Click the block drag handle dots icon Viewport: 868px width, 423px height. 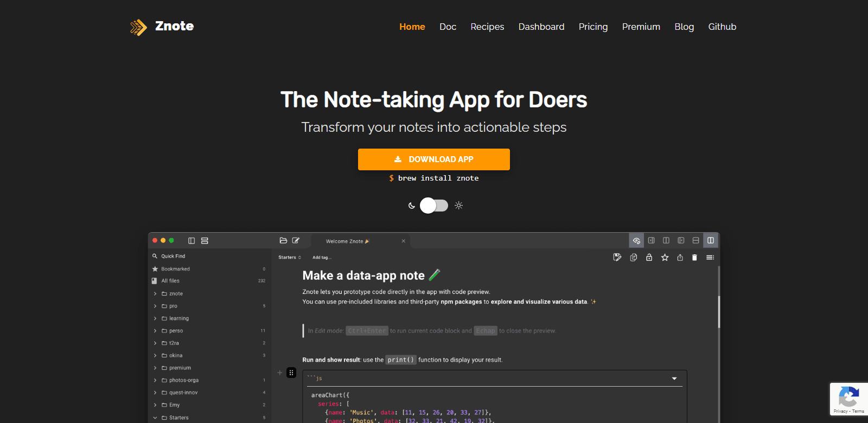click(291, 373)
